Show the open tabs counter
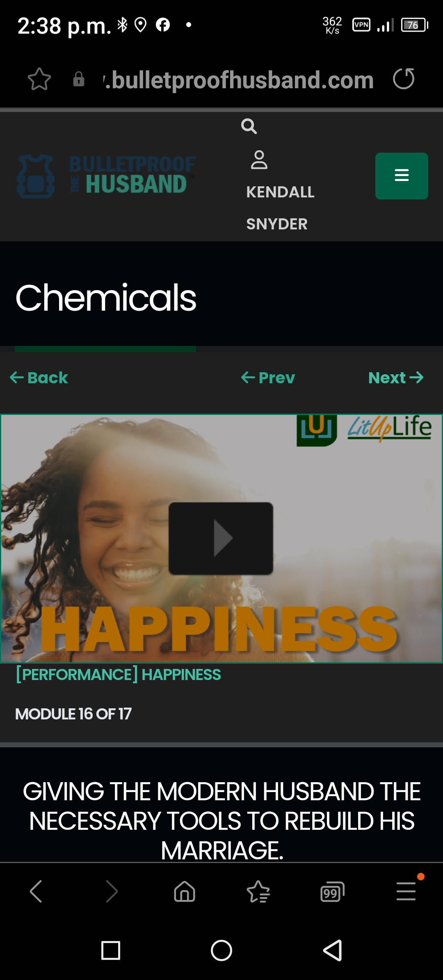Viewport: 443px width, 980px height. tap(332, 891)
